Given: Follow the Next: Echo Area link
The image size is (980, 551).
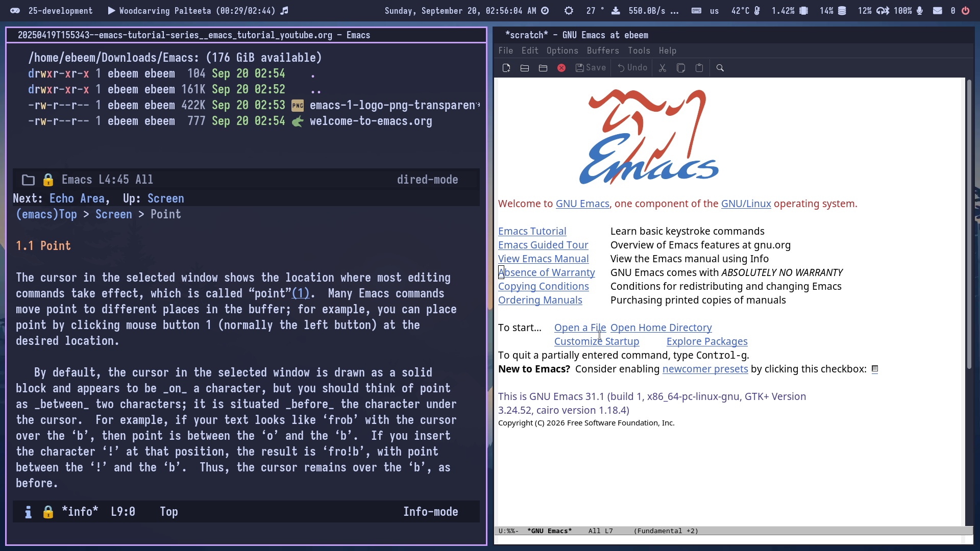Looking at the screenshot, I should (77, 198).
